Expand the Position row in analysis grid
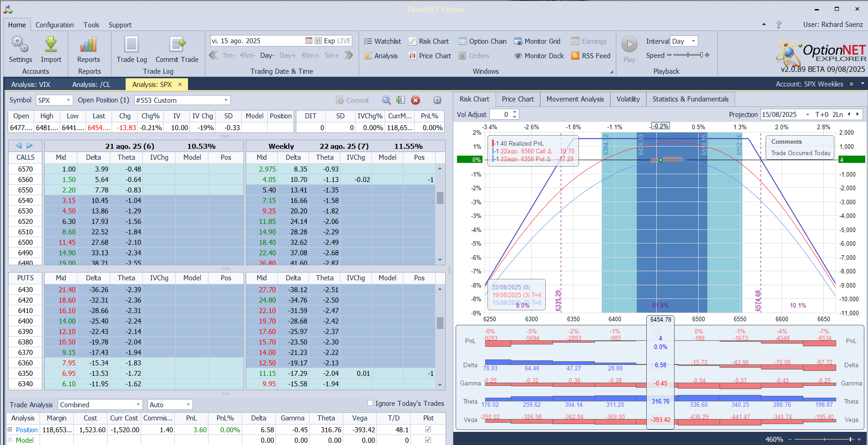Screen dimensions: 868x445 10,429
